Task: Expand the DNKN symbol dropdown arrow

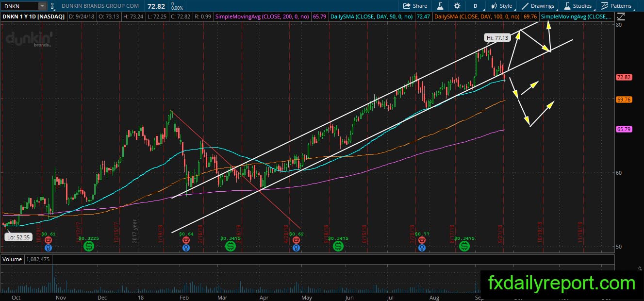Action: point(42,6)
